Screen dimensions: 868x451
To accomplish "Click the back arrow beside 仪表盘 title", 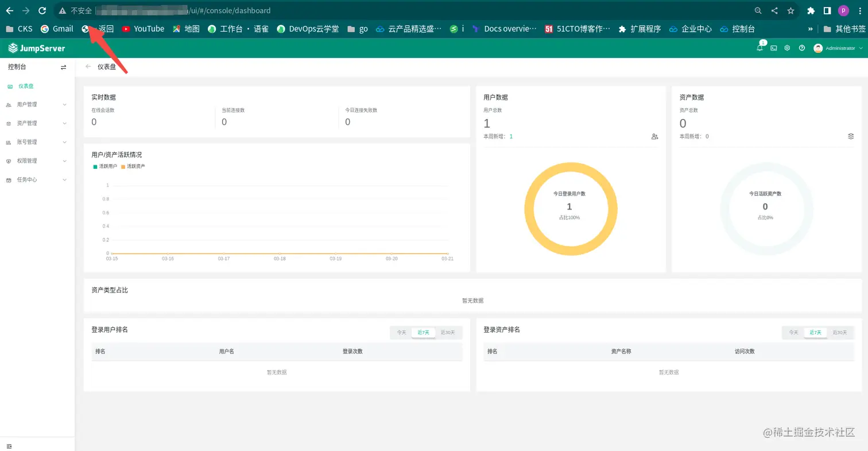I will [88, 67].
